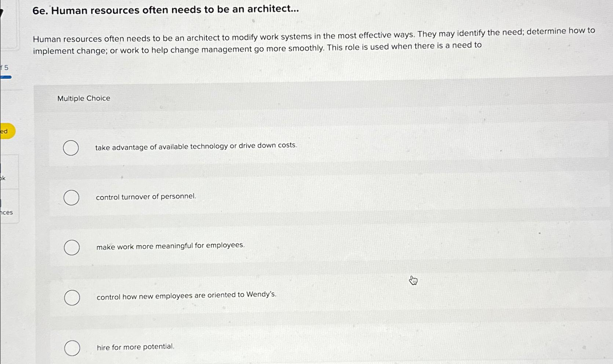
Task: Click the answer row for 'hire for more potential'
Action: pyautogui.click(x=257, y=347)
